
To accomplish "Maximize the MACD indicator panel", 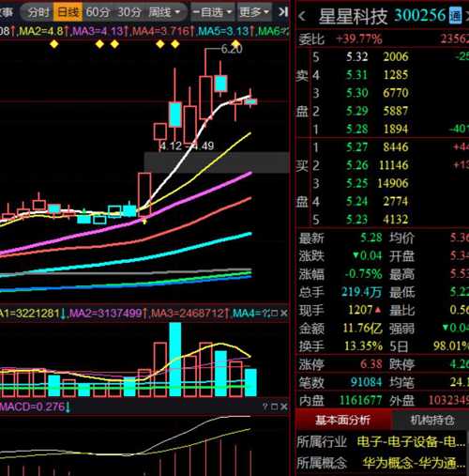I will (x=275, y=407).
